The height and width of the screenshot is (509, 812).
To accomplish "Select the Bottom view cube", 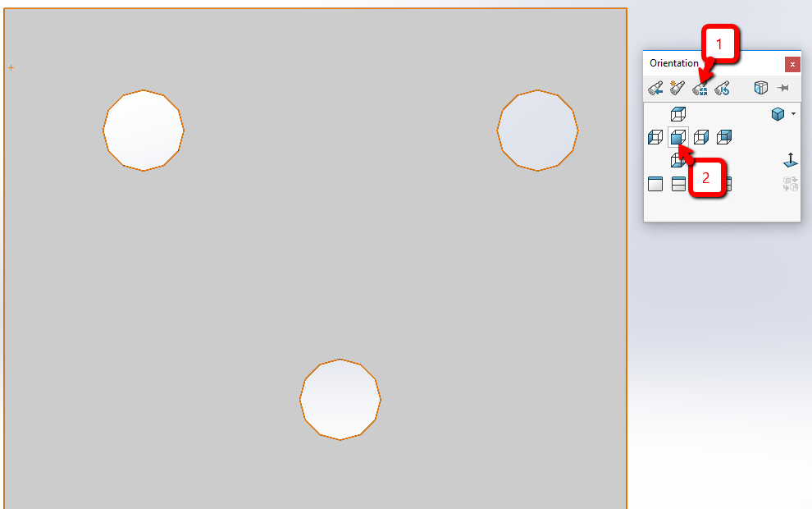I will coord(677,160).
